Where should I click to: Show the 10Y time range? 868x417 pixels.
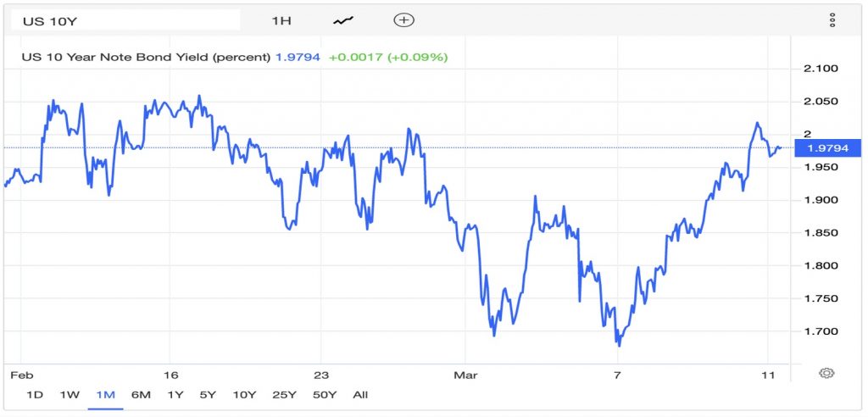click(x=244, y=394)
